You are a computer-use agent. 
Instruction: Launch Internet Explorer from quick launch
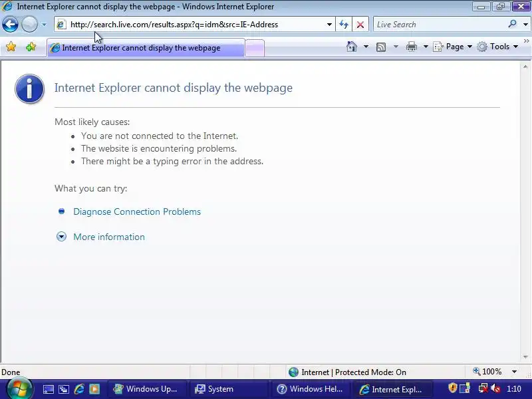click(79, 389)
